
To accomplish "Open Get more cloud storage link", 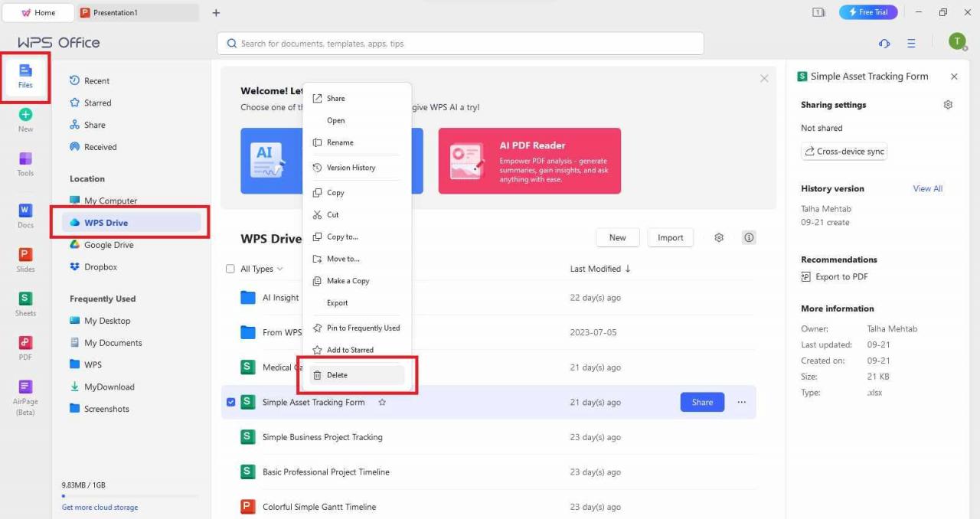I will pyautogui.click(x=100, y=507).
